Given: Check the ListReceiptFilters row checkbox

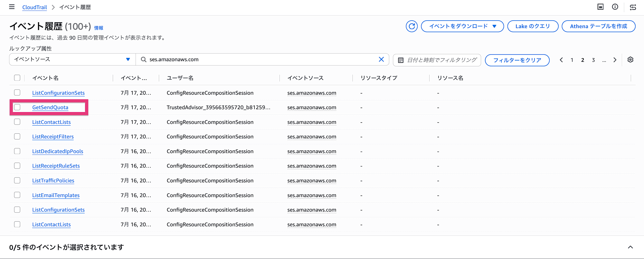Looking at the screenshot, I should [x=17, y=137].
